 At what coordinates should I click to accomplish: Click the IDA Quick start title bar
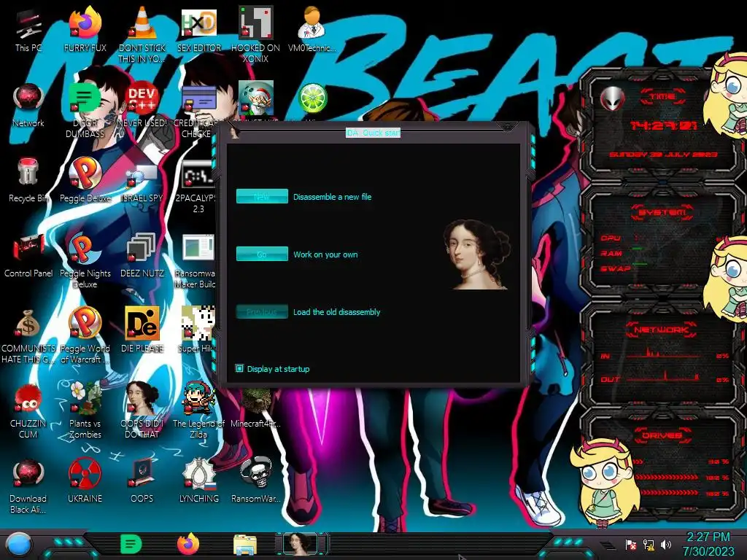point(373,133)
